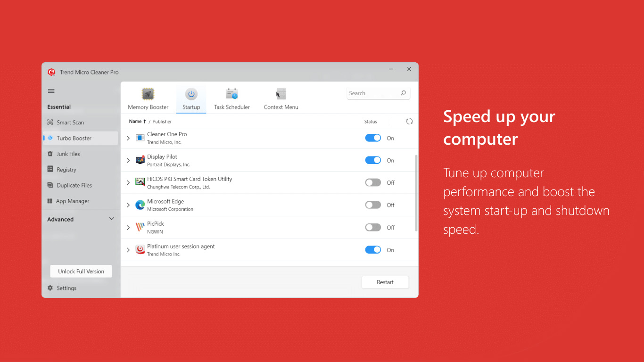Click the Duplicate Files icon
Image resolution: width=644 pixels, height=362 pixels.
pos(50,185)
